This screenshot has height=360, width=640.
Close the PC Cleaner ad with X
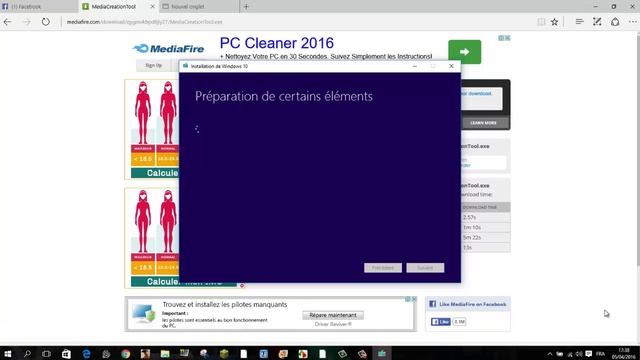pyautogui.click(x=507, y=38)
